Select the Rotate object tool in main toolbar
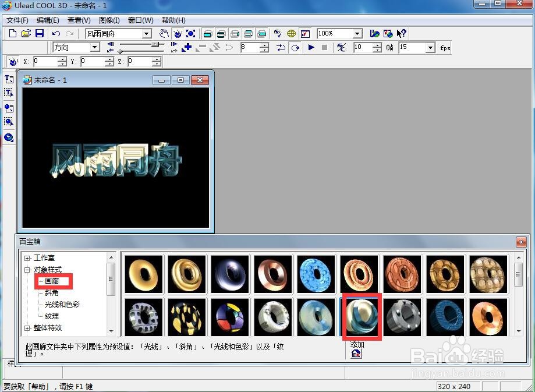The height and width of the screenshot is (392, 535). point(178,33)
